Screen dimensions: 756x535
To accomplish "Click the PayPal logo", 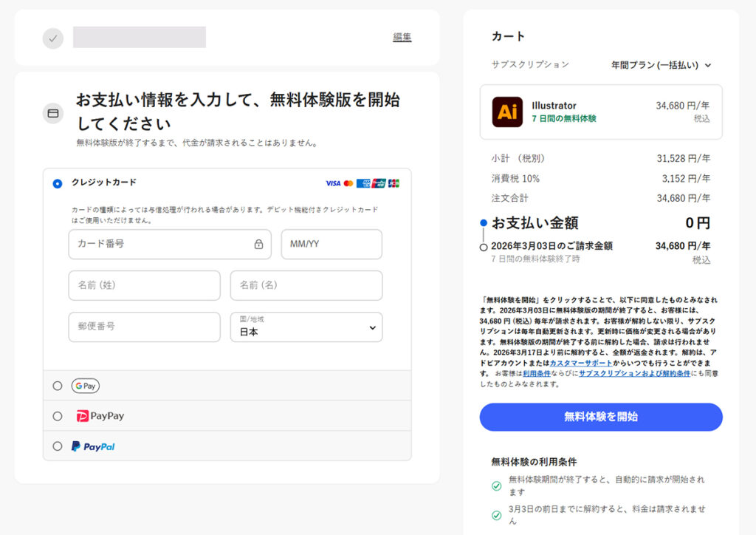I will 93,446.
